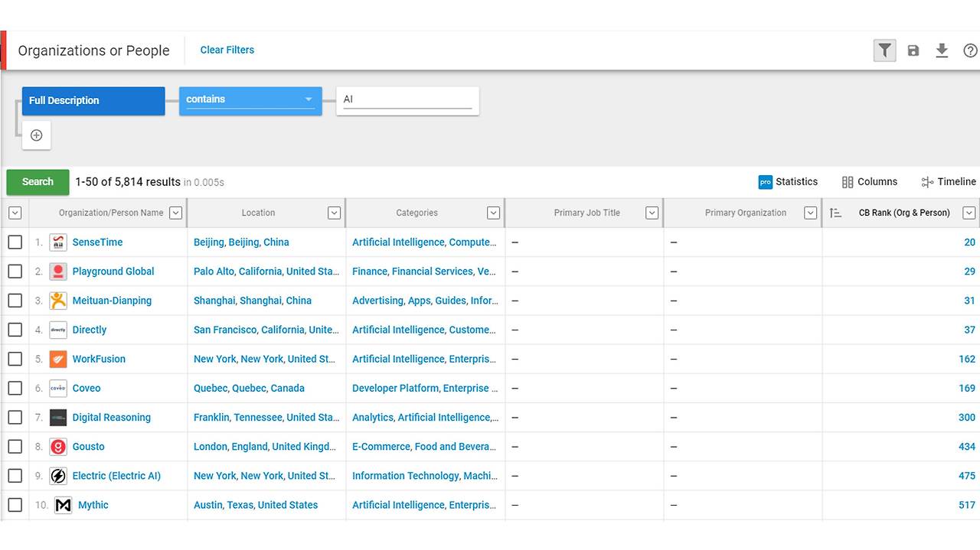Open the Location column dropdown
Screen dimensions: 980x550
pyautogui.click(x=334, y=213)
